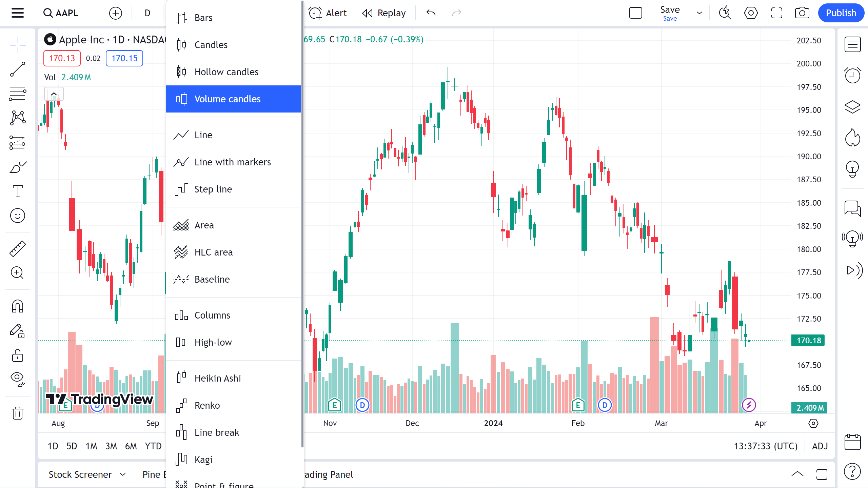Screen dimensions: 868x488
Task: Open the Fibonacci retracement tool
Action: pos(18,94)
